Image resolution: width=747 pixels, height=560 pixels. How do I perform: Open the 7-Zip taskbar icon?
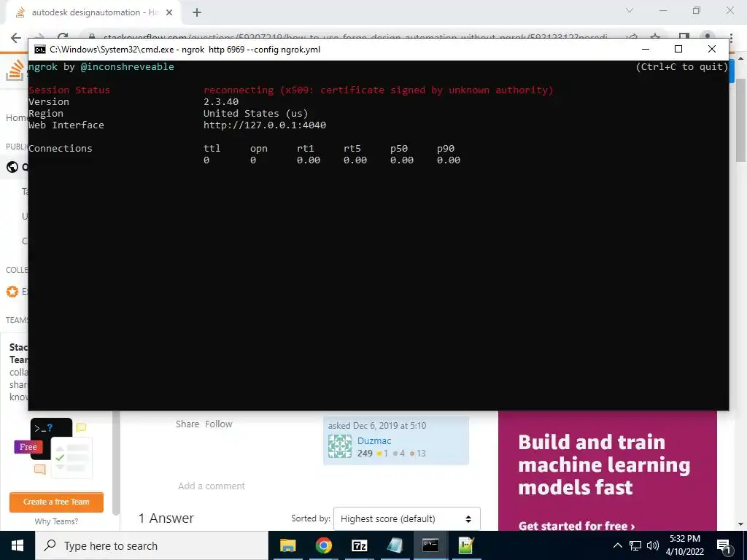click(x=359, y=545)
